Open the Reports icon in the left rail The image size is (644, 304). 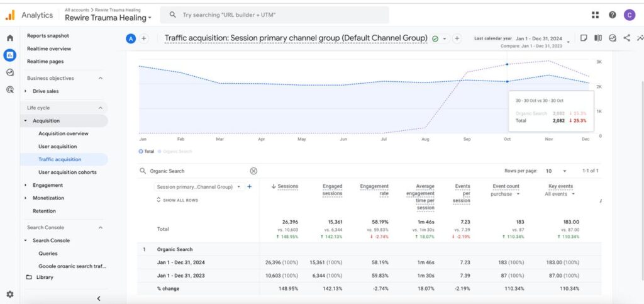tap(10, 55)
